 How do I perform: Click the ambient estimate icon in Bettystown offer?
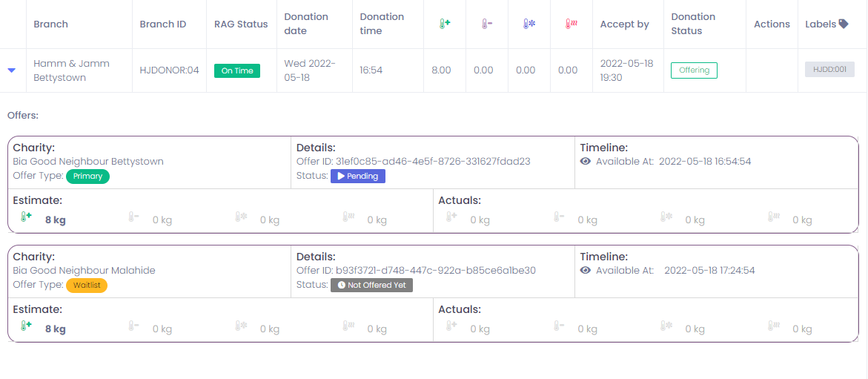26,217
